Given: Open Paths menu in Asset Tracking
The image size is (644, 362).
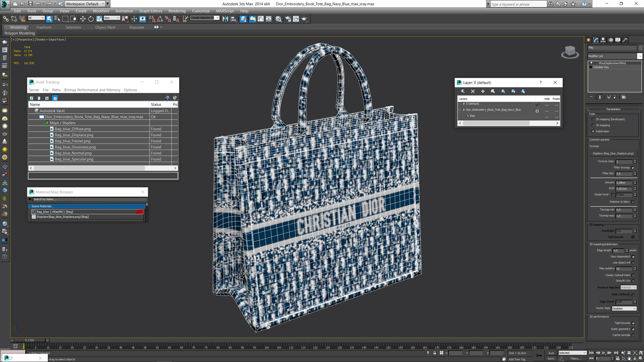Looking at the screenshot, I should 56,90.
